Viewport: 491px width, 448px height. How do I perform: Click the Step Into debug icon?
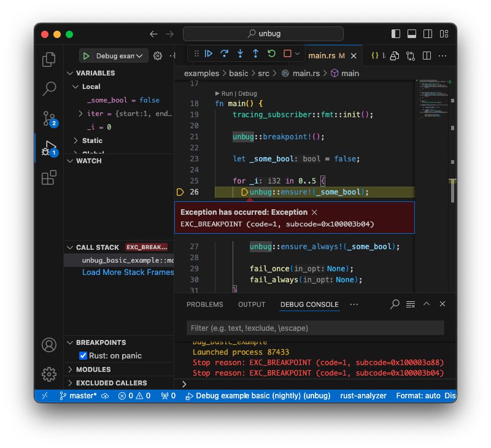pos(240,53)
